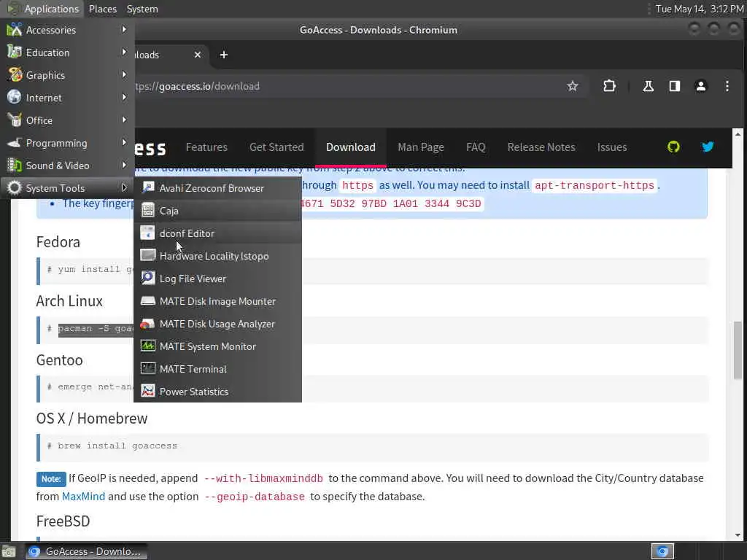Image resolution: width=747 pixels, height=560 pixels.
Task: Follow the MaxMind link
Action: [x=83, y=496]
